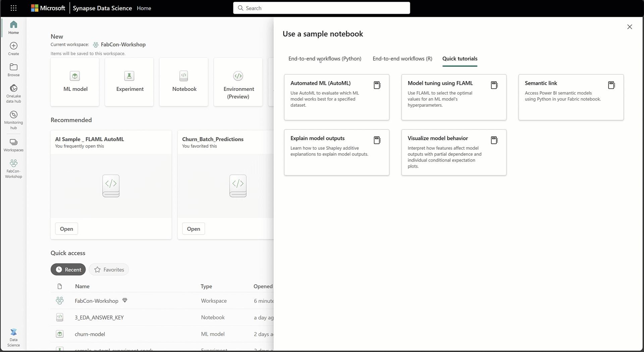Open the Semantic link tutorial
Screen dimensions: 644x352
pyautogui.click(x=571, y=97)
